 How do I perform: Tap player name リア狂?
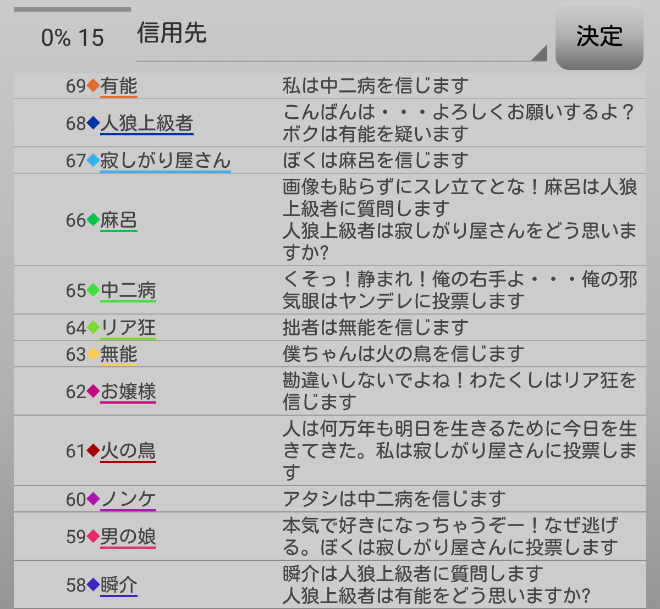click(x=128, y=328)
